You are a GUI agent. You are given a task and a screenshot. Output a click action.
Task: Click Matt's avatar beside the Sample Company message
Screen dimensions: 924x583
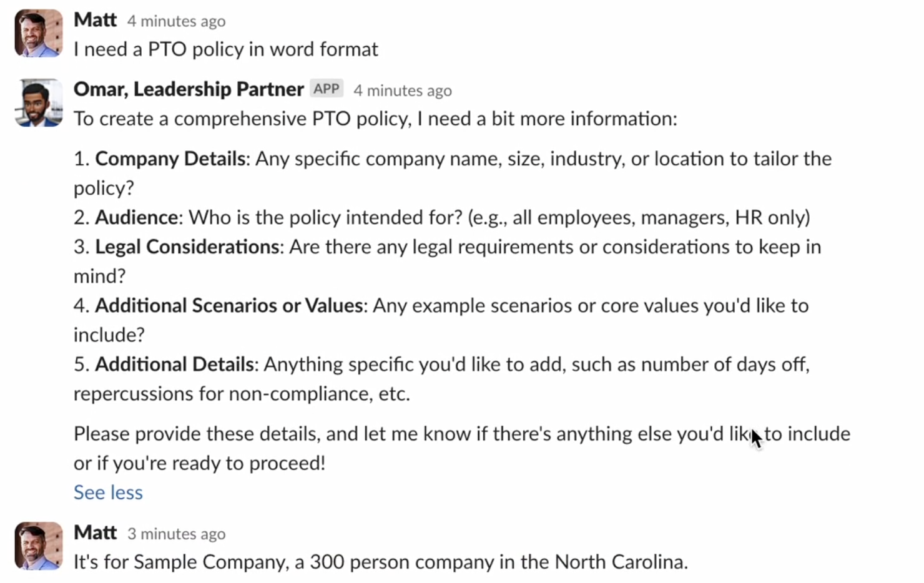point(39,546)
